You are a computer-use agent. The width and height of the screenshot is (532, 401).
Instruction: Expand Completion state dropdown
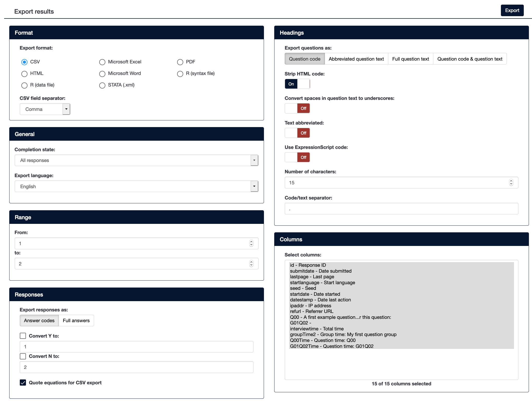click(x=254, y=160)
